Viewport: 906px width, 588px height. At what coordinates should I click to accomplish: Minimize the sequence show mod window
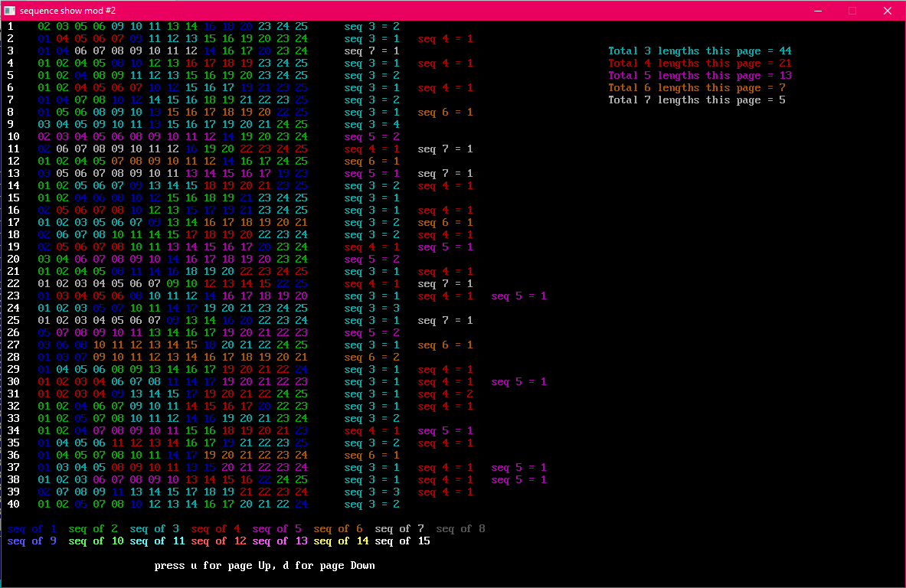818,11
